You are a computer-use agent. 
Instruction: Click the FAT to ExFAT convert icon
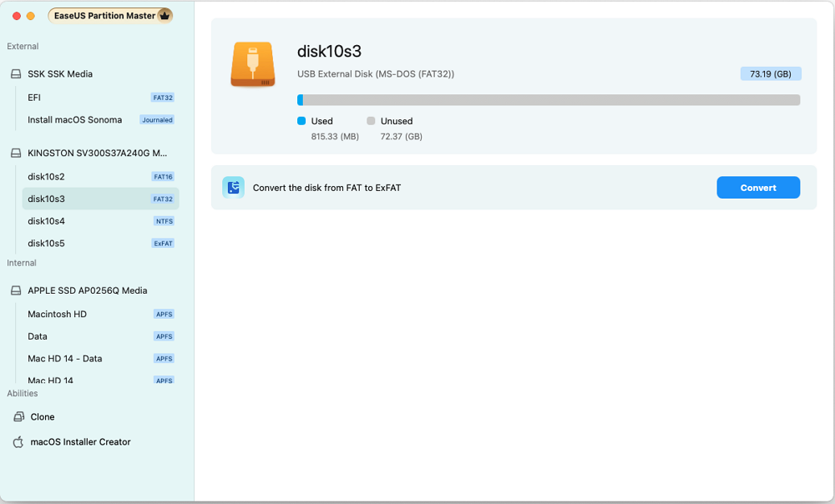(233, 188)
